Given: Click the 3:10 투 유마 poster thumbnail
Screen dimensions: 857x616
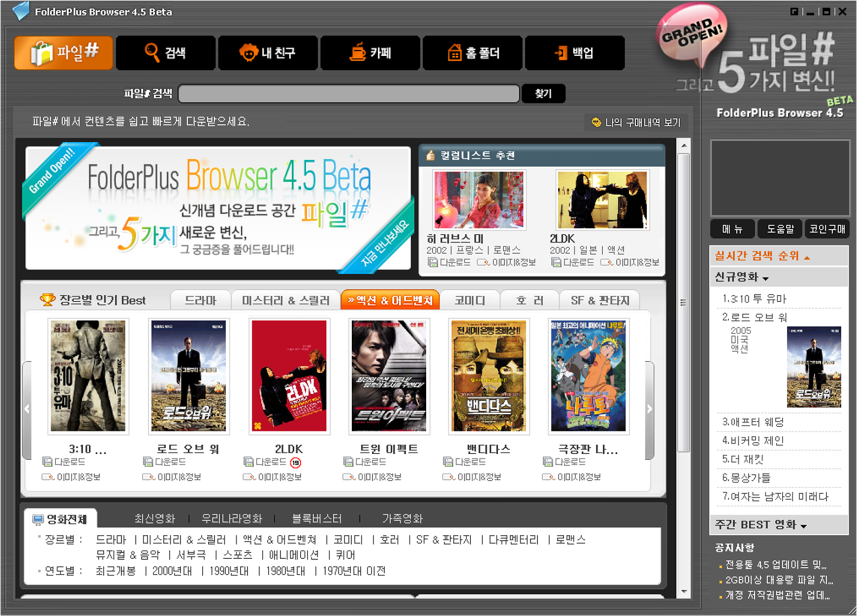Looking at the screenshot, I should [x=88, y=376].
